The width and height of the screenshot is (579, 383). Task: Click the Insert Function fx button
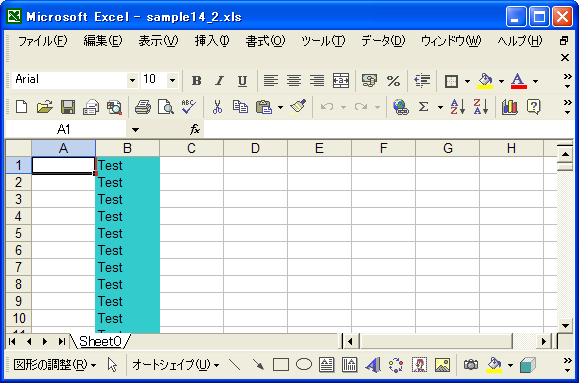195,129
